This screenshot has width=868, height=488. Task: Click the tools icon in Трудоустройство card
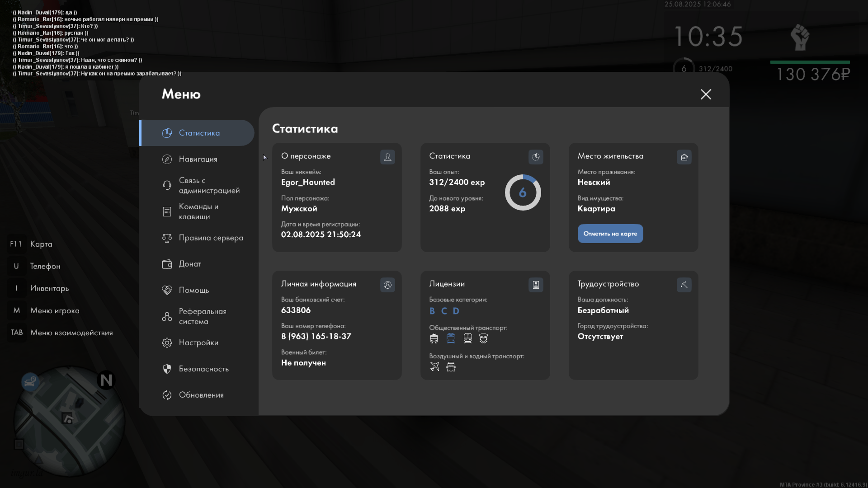tap(684, 285)
